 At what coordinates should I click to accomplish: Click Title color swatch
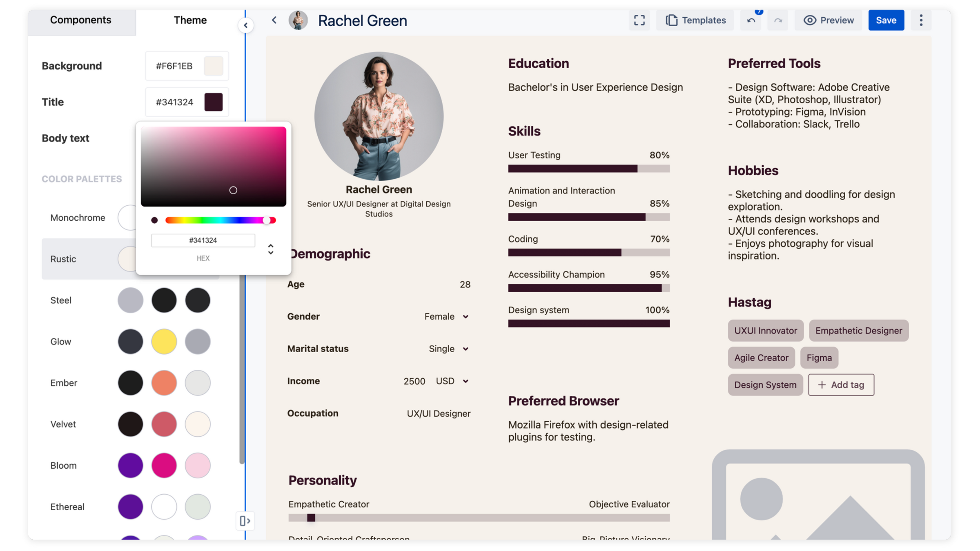coord(214,102)
